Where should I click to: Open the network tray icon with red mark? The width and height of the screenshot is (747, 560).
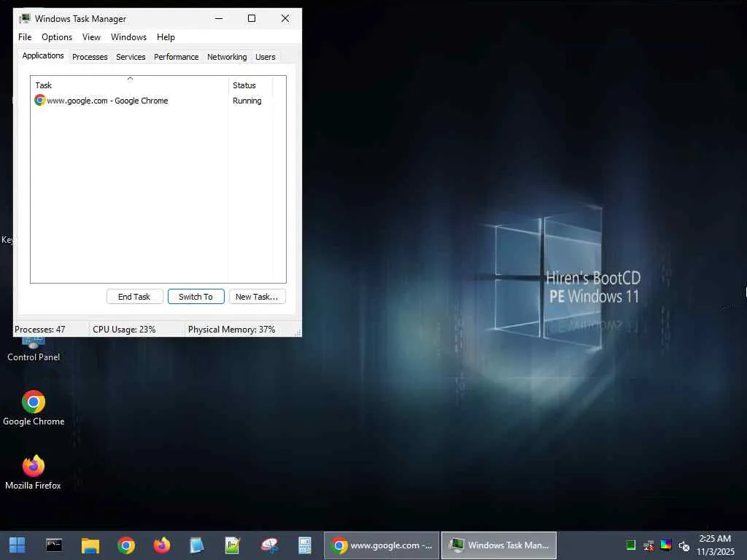(649, 545)
